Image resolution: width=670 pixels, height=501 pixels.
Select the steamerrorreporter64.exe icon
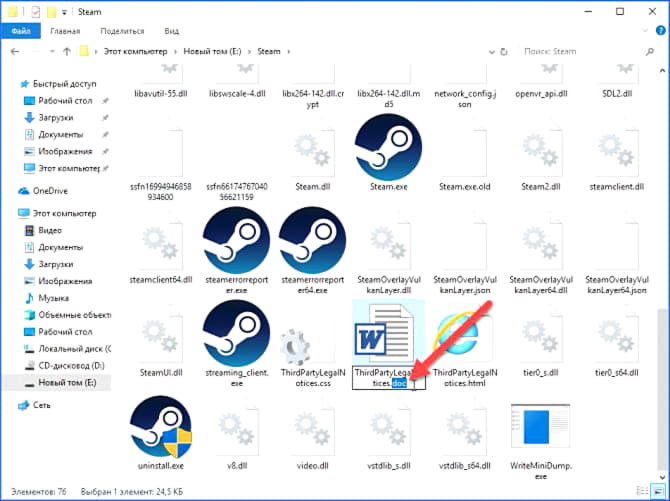tap(312, 240)
